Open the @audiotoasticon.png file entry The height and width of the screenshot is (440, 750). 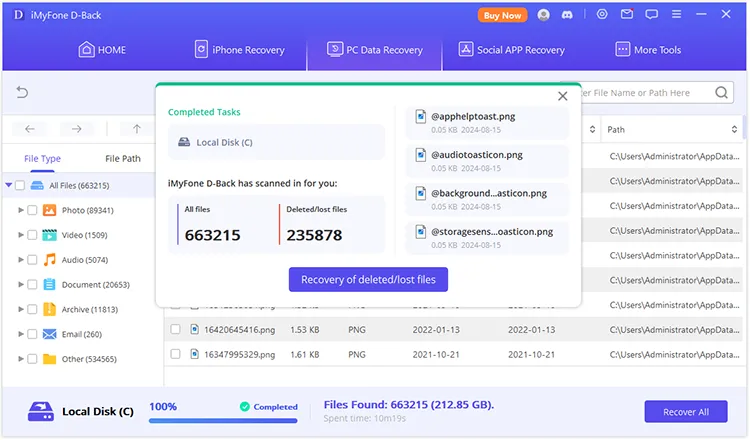tap(487, 161)
